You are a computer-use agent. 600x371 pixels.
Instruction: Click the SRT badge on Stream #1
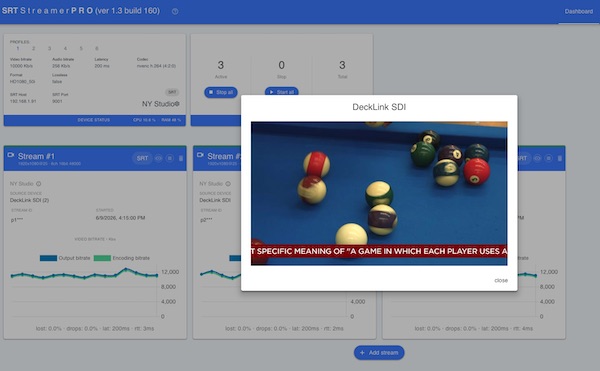(142, 158)
